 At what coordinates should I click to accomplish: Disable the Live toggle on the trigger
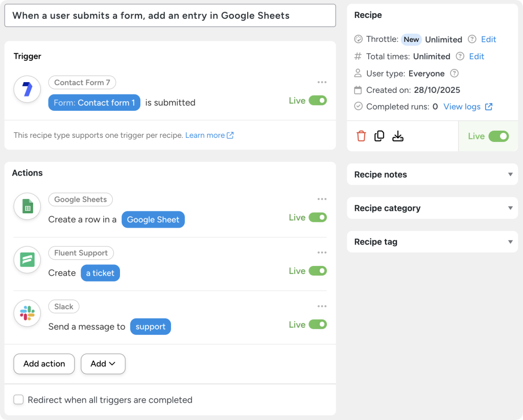pyautogui.click(x=318, y=101)
